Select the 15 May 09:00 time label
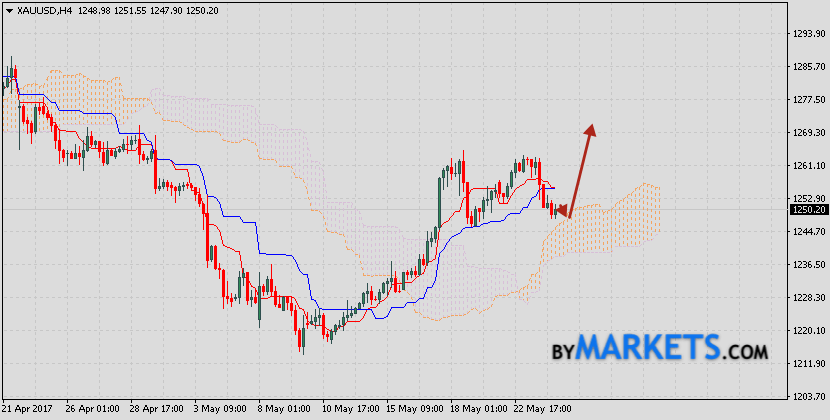 click(413, 409)
